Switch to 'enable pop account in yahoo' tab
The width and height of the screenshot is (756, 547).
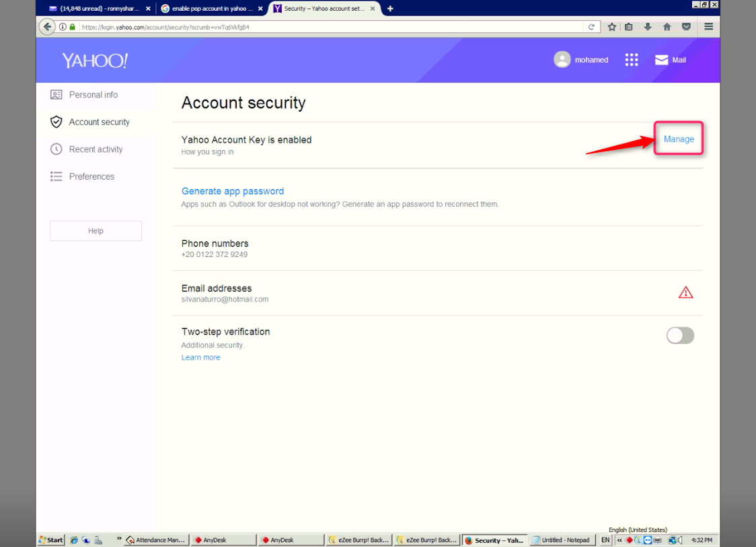pyautogui.click(x=212, y=9)
